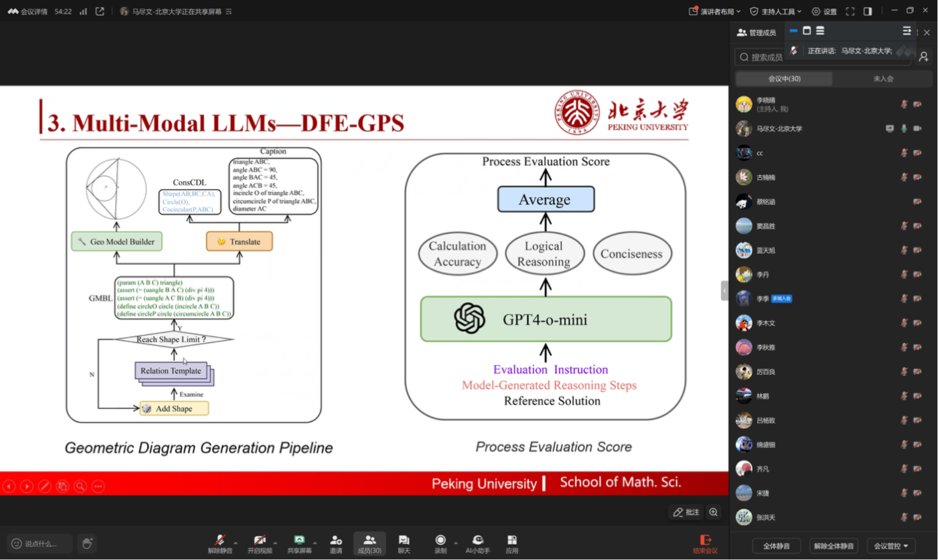The height and width of the screenshot is (560, 938).
Task: Click 林鹏 avatar thumbnail
Action: coord(743,396)
